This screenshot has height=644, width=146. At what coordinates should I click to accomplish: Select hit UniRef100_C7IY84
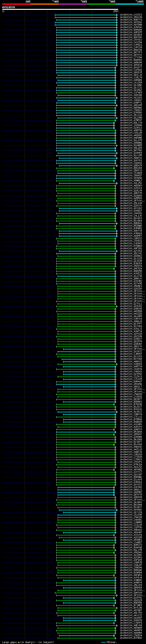tap(131, 58)
